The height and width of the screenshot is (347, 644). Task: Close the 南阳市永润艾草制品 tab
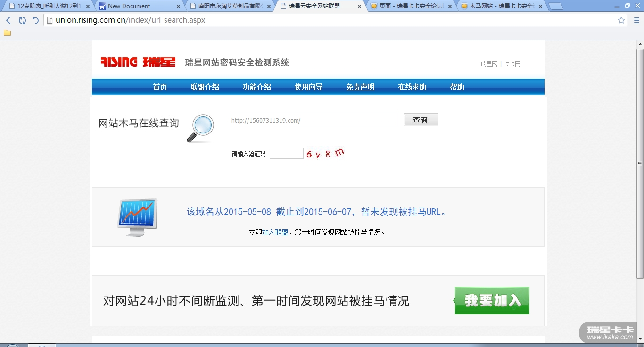269,7
